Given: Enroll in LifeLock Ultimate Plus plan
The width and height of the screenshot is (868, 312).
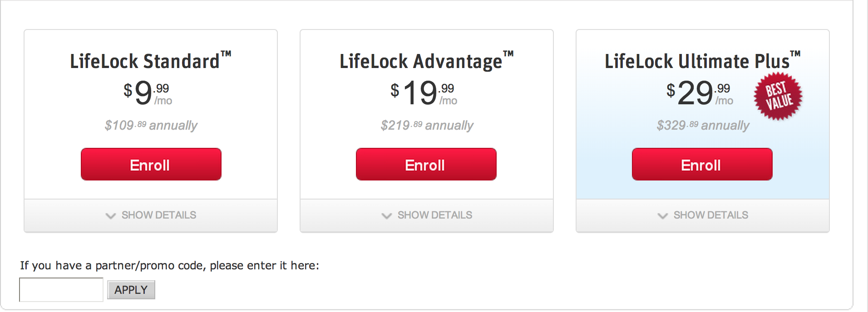Looking at the screenshot, I should (701, 164).
